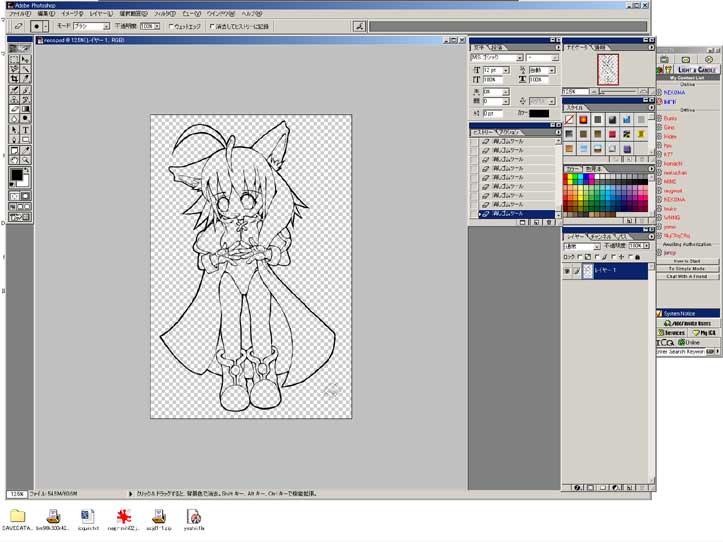Toggle lock all checkbox

coord(630,257)
